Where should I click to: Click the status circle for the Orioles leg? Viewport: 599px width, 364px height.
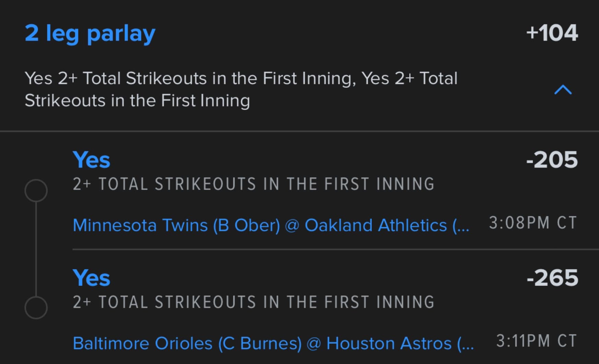(36, 307)
